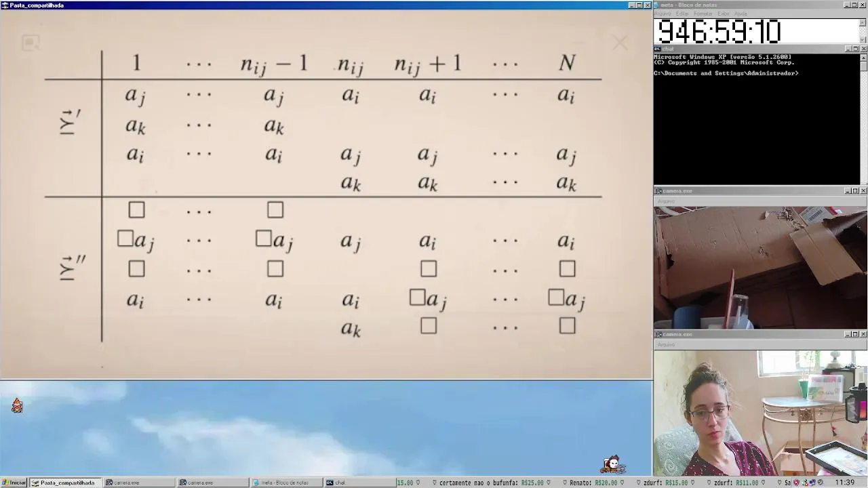868x488 pixels.
Task: Open Formatar menu in Notepad
Action: [703, 14]
